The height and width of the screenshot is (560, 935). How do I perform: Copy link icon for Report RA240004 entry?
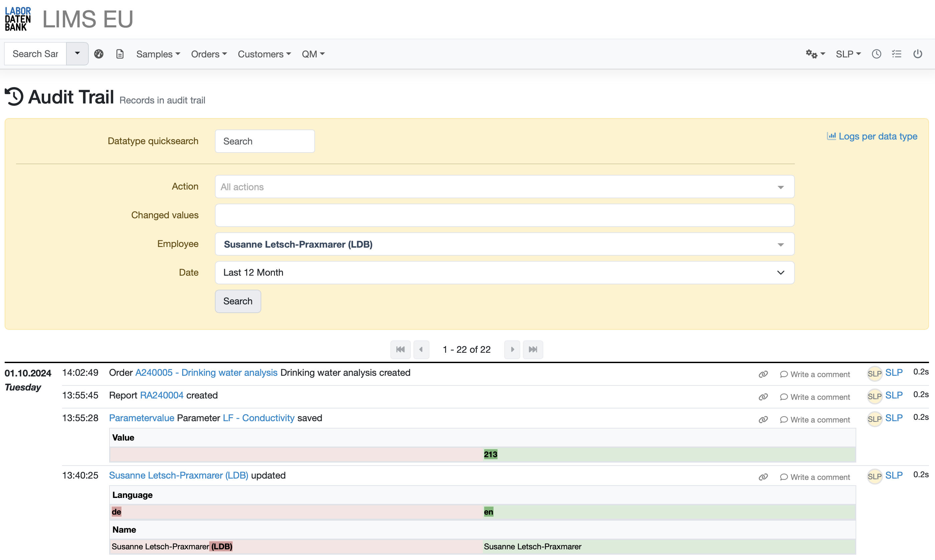tap(763, 396)
